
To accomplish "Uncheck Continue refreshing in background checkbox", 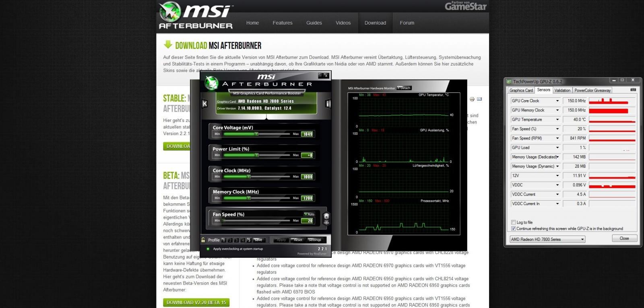I will pyautogui.click(x=513, y=228).
